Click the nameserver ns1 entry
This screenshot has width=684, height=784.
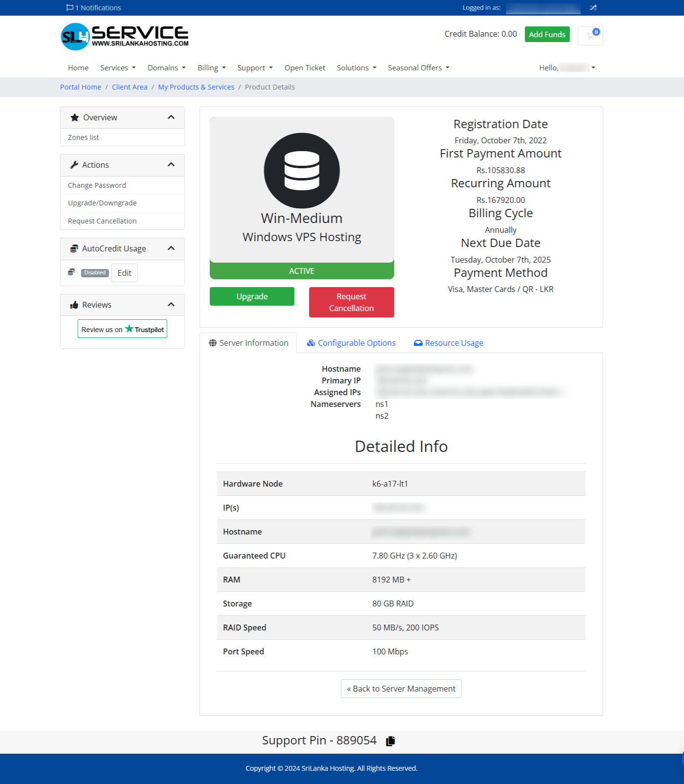pos(382,404)
